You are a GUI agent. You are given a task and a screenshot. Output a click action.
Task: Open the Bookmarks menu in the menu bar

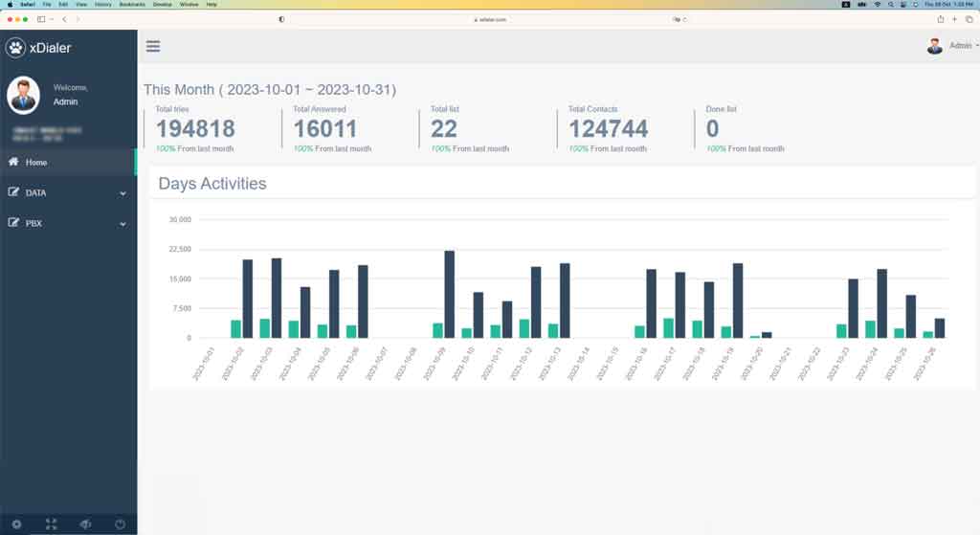point(132,4)
